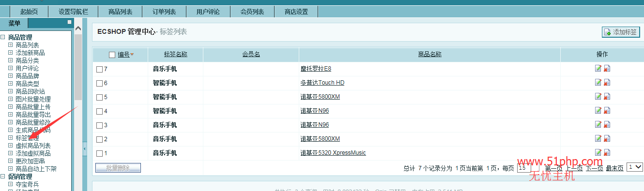Switch to 商品列表 top tab
Viewport: 644px width, 191px height.
coord(120,12)
